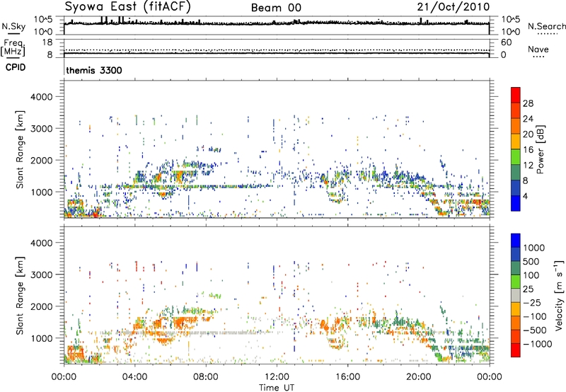566x392 pixels.
Task: Click the red top segment of Power colorbar
Action: 516,96
